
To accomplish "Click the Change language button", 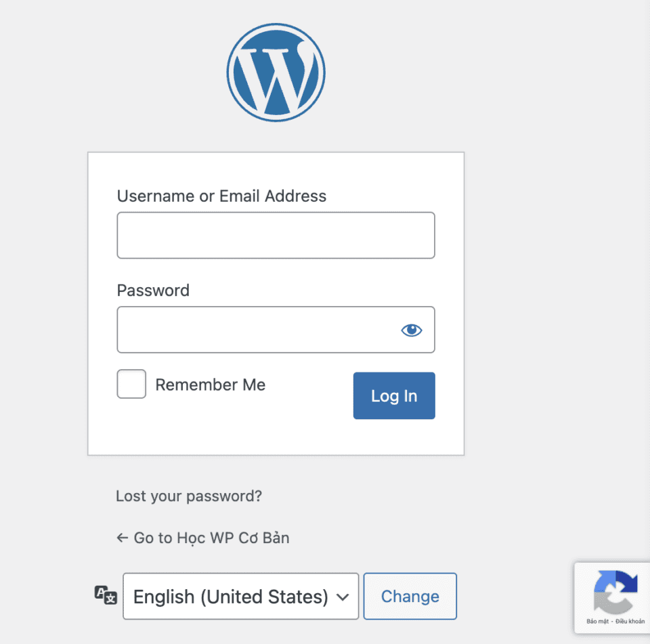I will 410,597.
